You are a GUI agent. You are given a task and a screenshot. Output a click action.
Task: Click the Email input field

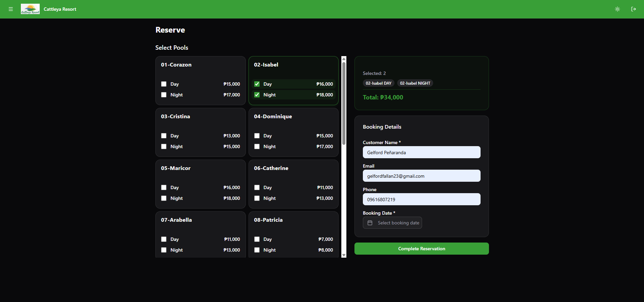point(422,176)
